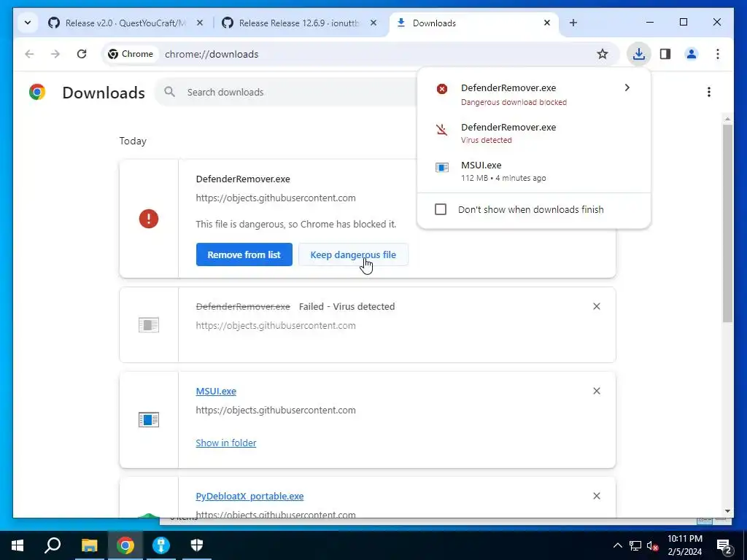Open the PyDebloatX_portable.exe link
This screenshot has height=560, width=747.
[x=249, y=496]
